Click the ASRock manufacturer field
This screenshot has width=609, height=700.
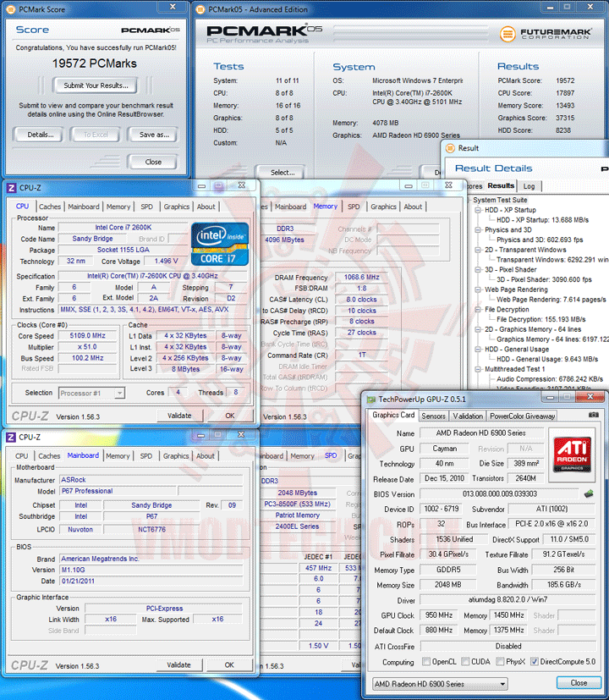pyautogui.click(x=151, y=480)
